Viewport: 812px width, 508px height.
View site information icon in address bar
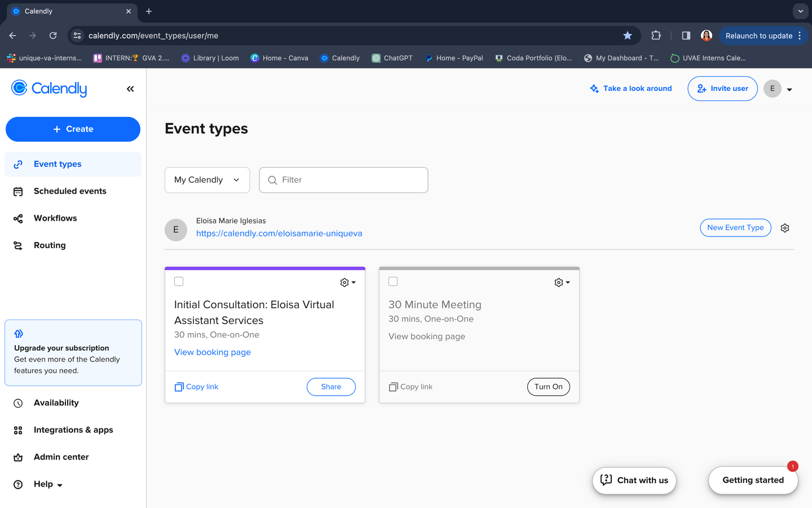pyautogui.click(x=77, y=36)
